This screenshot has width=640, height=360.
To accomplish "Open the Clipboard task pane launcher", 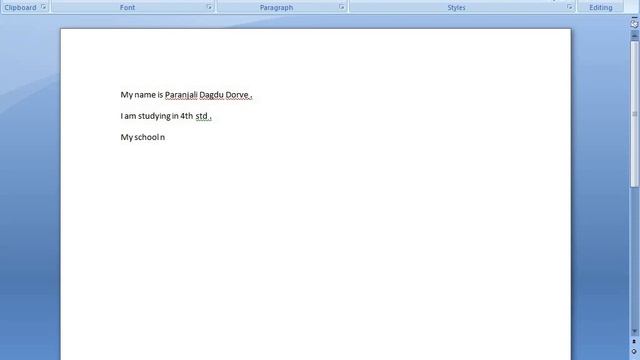I will pos(43,7).
